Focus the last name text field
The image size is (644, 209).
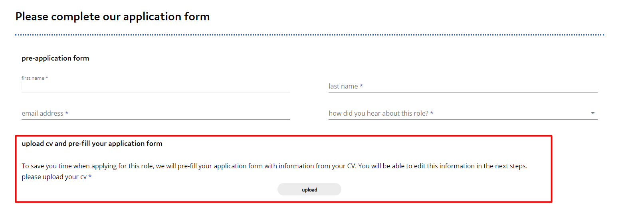pyautogui.click(x=463, y=87)
